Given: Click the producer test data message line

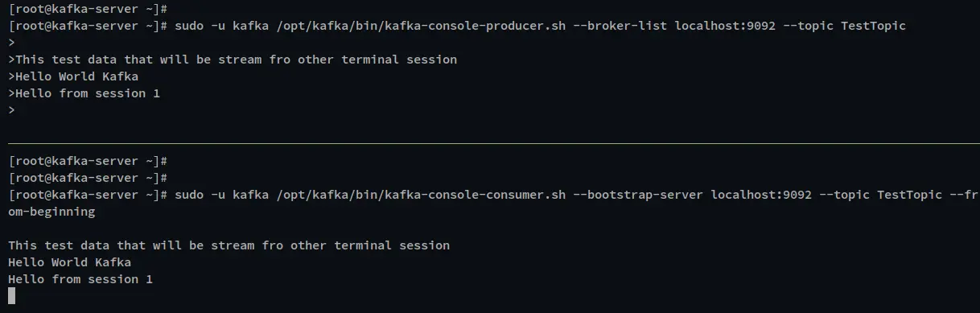Looking at the screenshot, I should coord(233,60).
